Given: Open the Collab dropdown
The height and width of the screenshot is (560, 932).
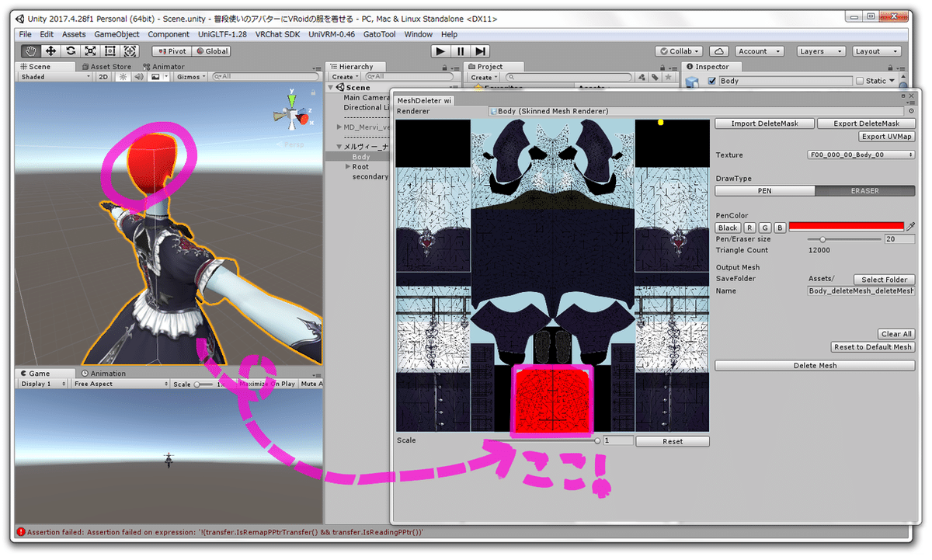Looking at the screenshot, I should coord(679,51).
